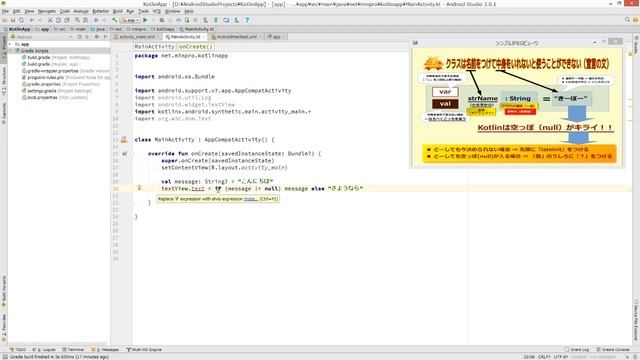Open the Edit menu
640x360 pixels.
pyautogui.click(x=16, y=11)
